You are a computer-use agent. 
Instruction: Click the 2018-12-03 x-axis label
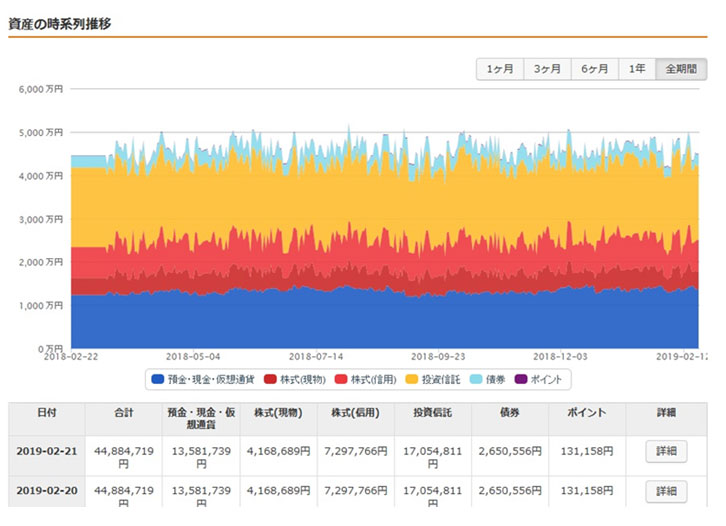(x=560, y=357)
